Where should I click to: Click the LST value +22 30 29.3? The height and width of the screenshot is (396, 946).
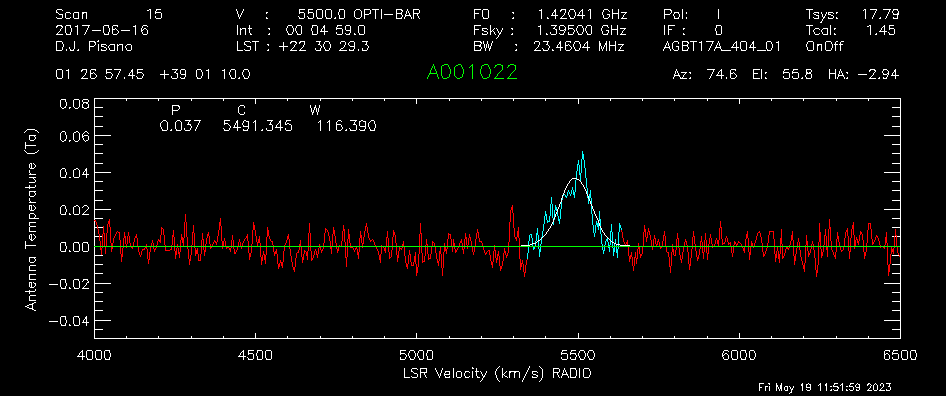click(x=325, y=46)
